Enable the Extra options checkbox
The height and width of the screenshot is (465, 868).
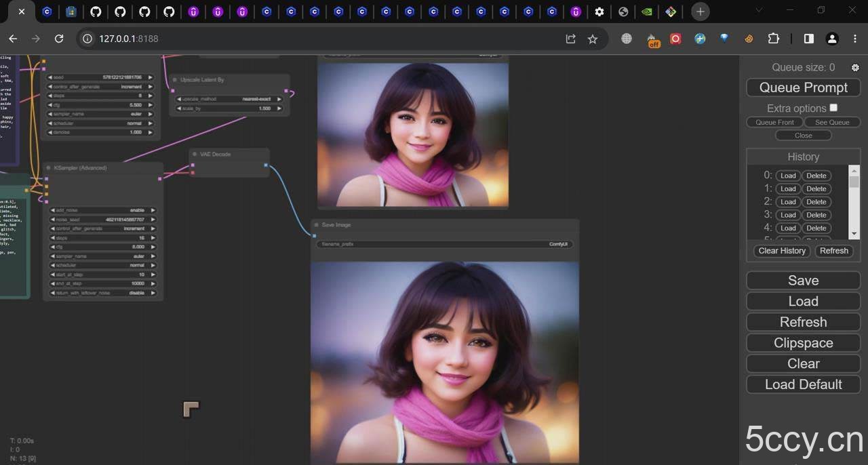pos(833,108)
